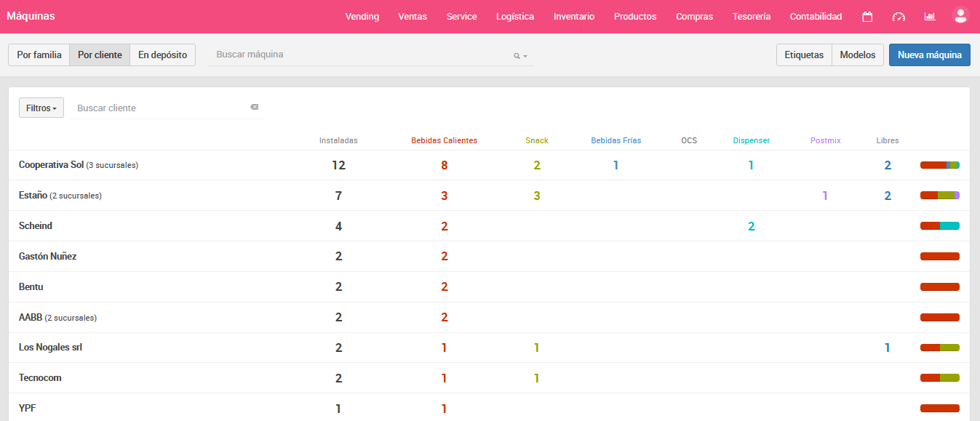Select the Por cliente view
The width and height of the screenshot is (980, 421).
[100, 55]
